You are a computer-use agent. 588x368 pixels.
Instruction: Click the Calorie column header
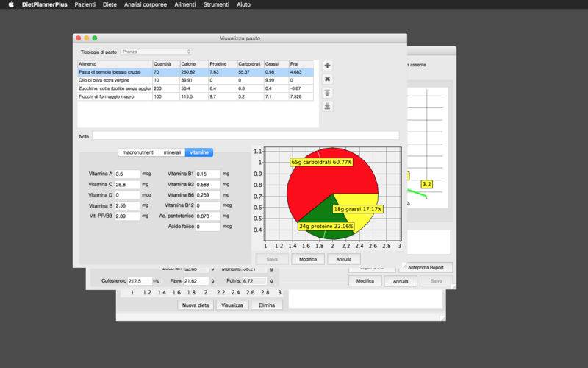194,64
